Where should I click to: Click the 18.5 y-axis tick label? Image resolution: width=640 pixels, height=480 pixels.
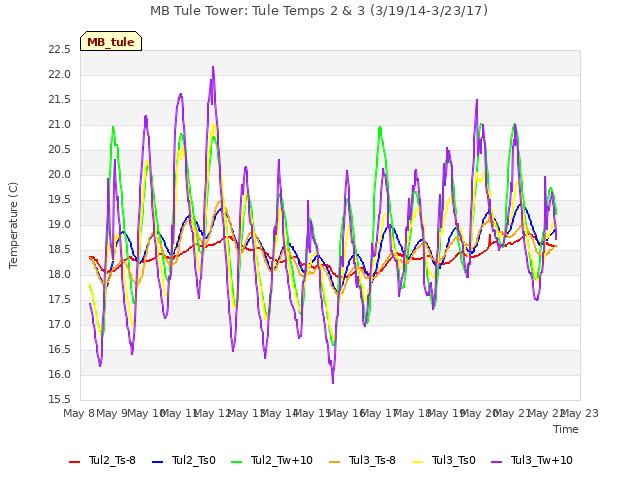click(60, 250)
